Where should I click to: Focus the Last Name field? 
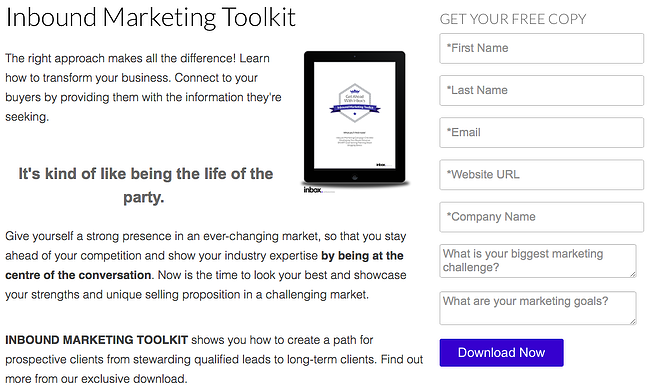click(541, 90)
